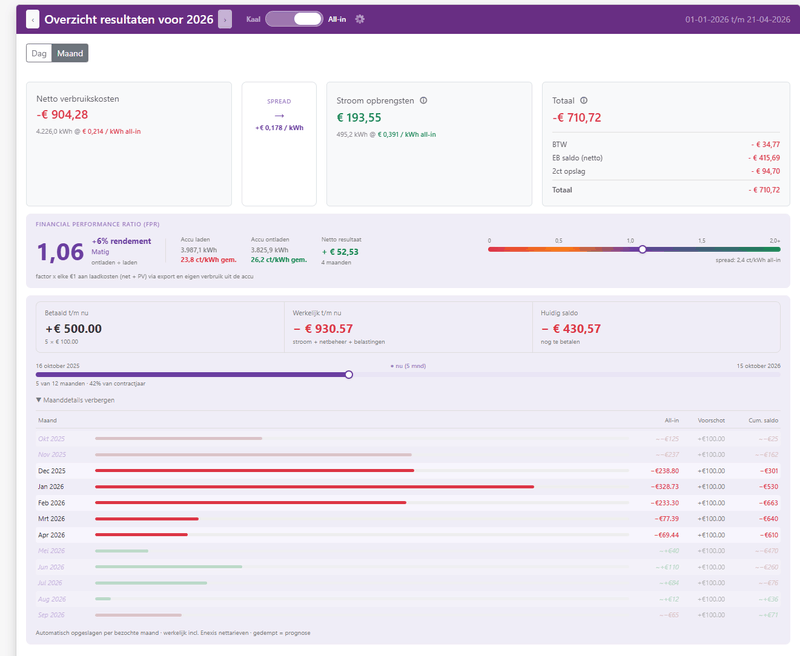Select the Jun 2026 forecast row label

[51, 567]
